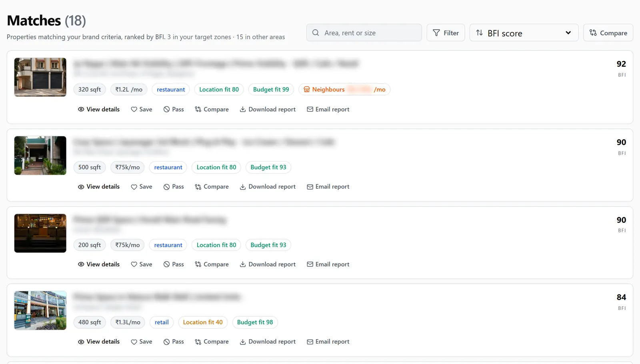View details of the 500 sqft property
The image size is (640, 364).
click(x=99, y=187)
